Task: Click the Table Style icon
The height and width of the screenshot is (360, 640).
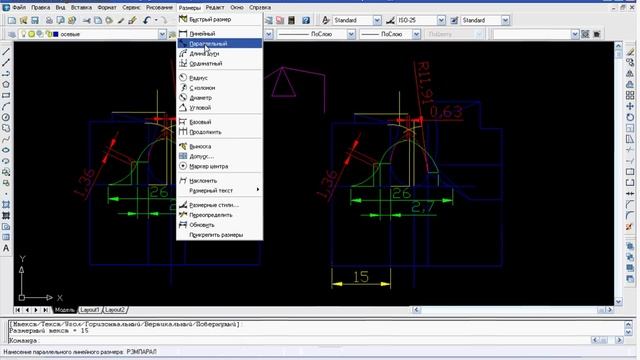Action: (x=454, y=20)
